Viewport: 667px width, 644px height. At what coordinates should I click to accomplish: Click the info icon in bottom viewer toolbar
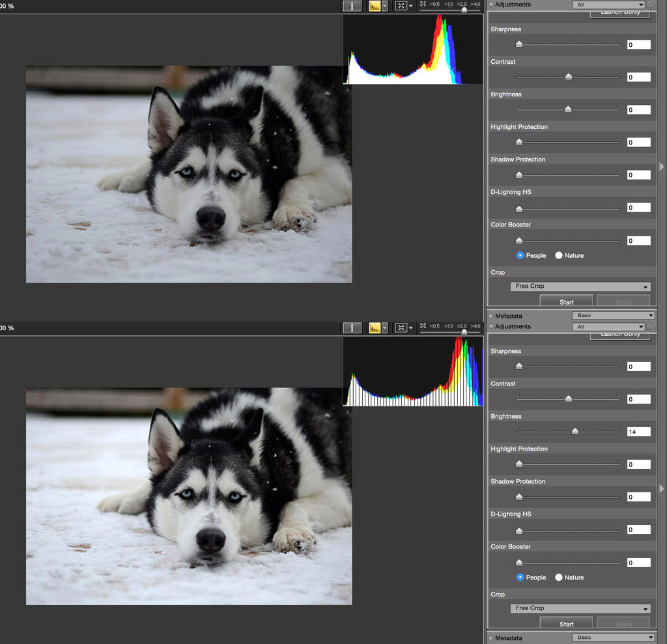[352, 328]
